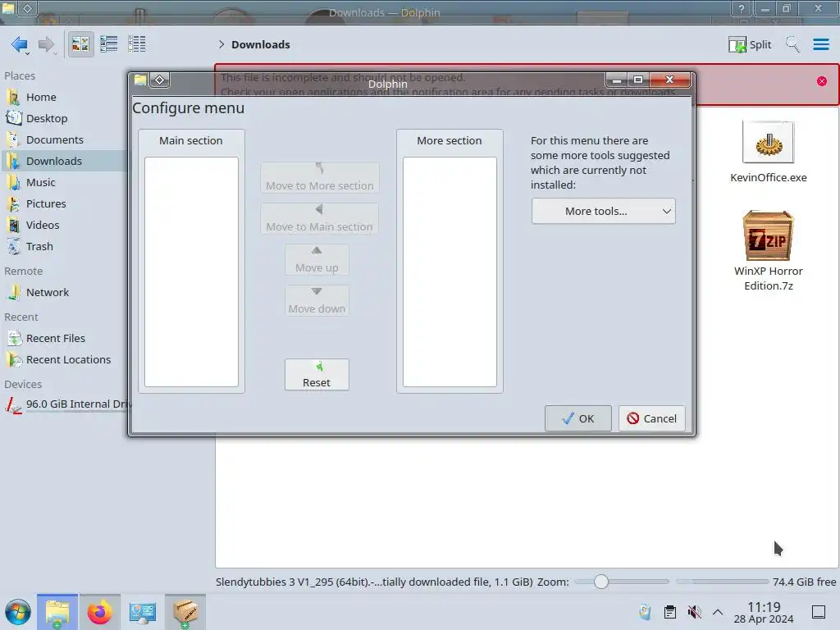Viewport: 840px width, 630px height.
Task: Launch Firefox from the taskbar
Action: [x=99, y=612]
